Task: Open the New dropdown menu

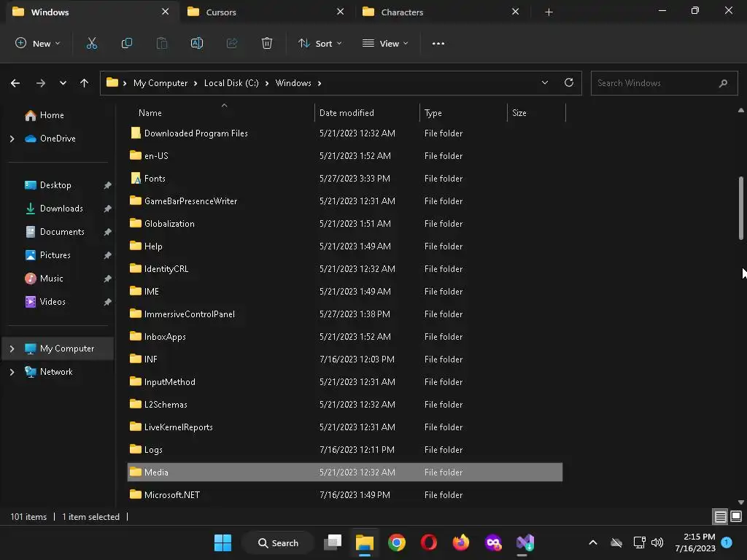Action: [38, 43]
